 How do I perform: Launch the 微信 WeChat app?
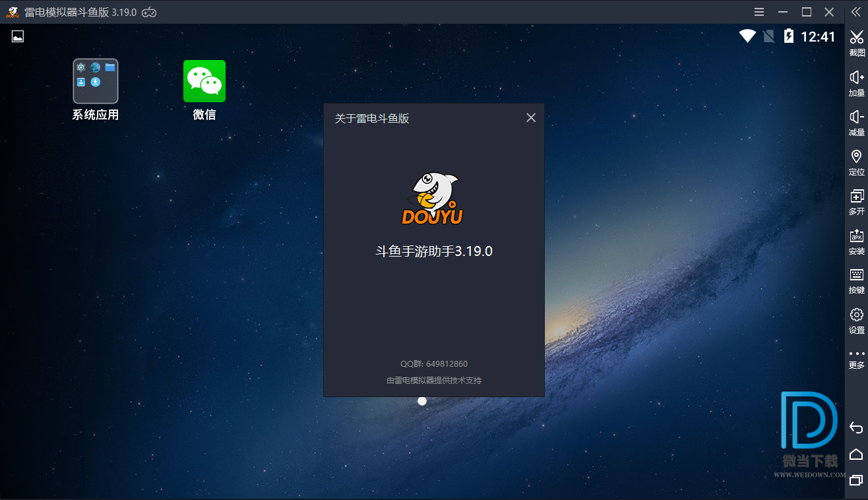click(204, 90)
